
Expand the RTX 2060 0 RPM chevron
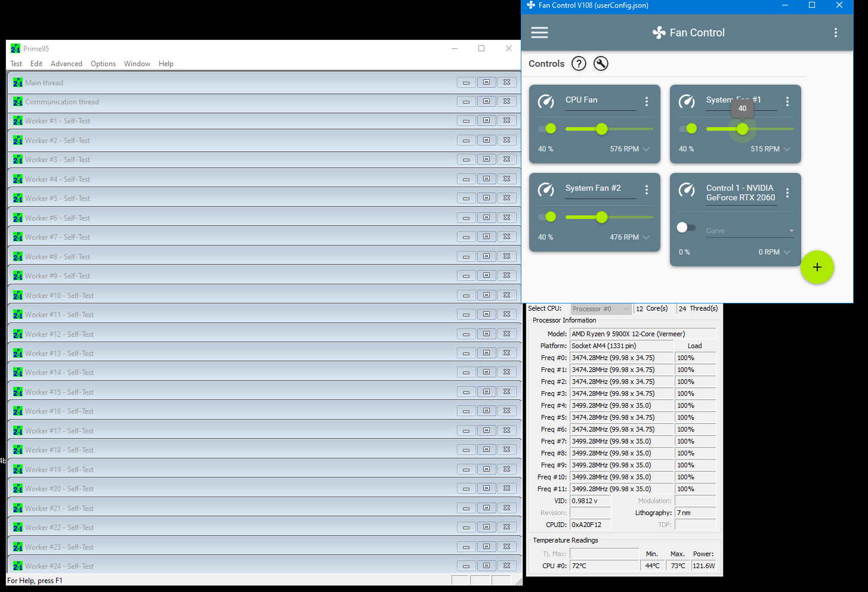[x=787, y=252]
